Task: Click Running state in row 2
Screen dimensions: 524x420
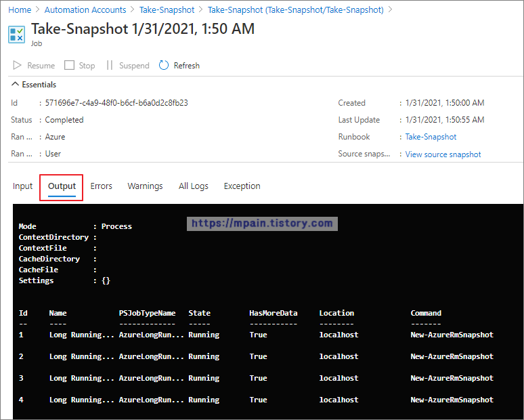Action: (x=204, y=357)
